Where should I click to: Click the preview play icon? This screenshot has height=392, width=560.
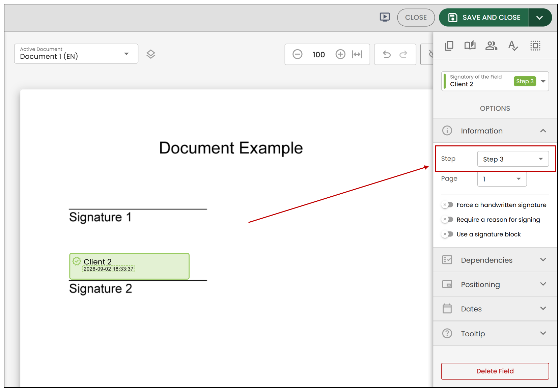(385, 17)
